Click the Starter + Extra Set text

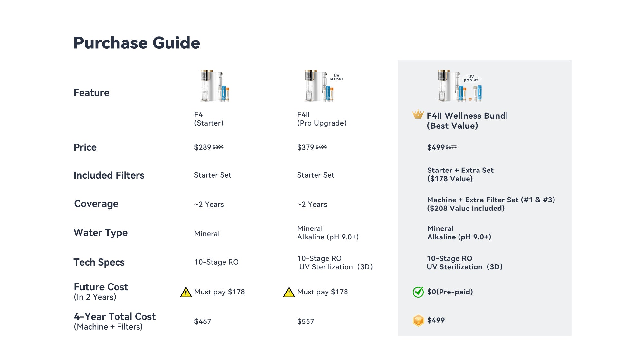pyautogui.click(x=460, y=171)
